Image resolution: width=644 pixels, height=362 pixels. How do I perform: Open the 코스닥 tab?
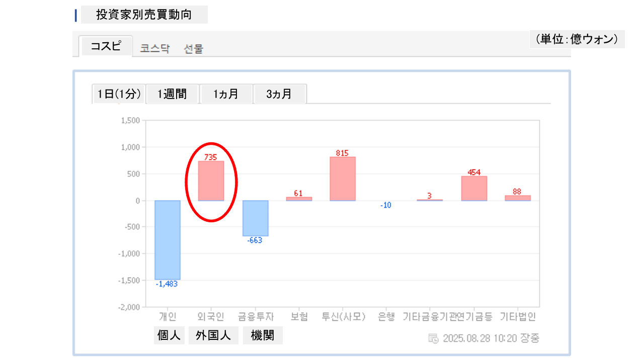coord(155,49)
